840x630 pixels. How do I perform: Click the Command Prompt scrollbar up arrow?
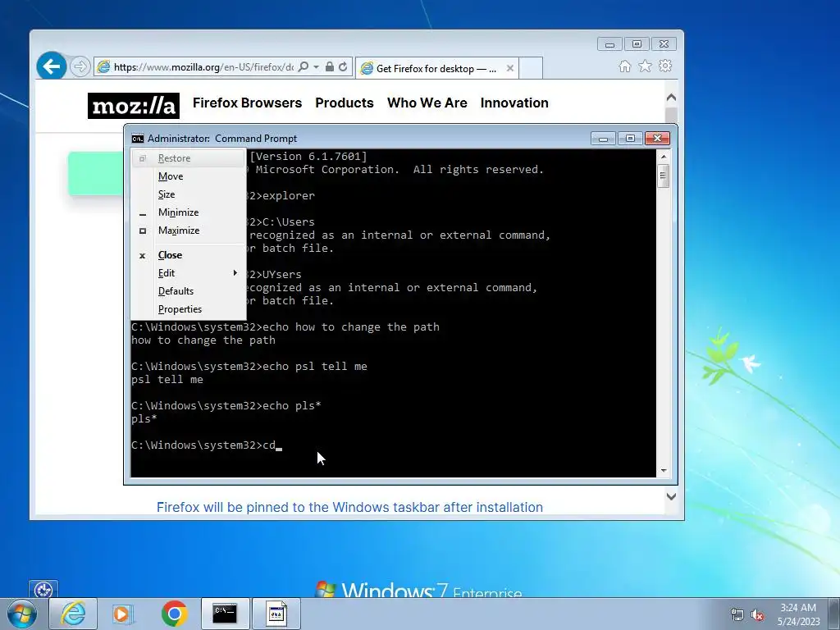tap(663, 157)
